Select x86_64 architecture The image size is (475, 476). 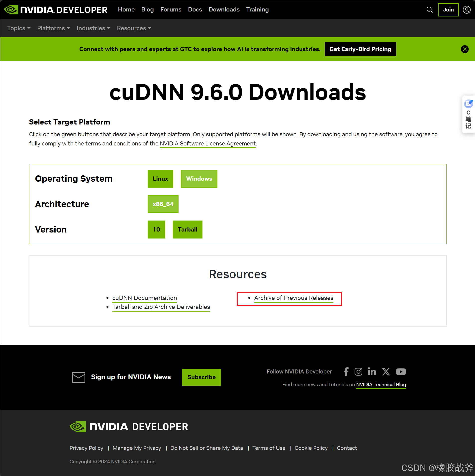[x=163, y=204]
